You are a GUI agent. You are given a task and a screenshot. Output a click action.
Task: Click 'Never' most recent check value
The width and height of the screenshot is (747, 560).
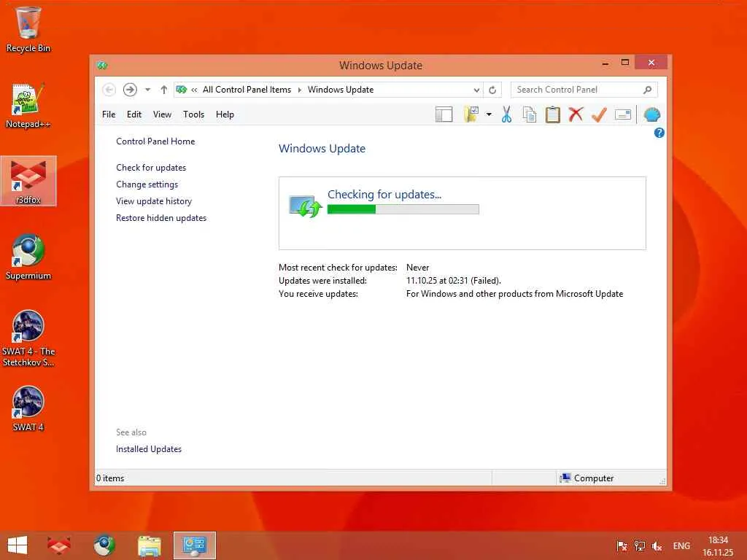[x=418, y=268]
